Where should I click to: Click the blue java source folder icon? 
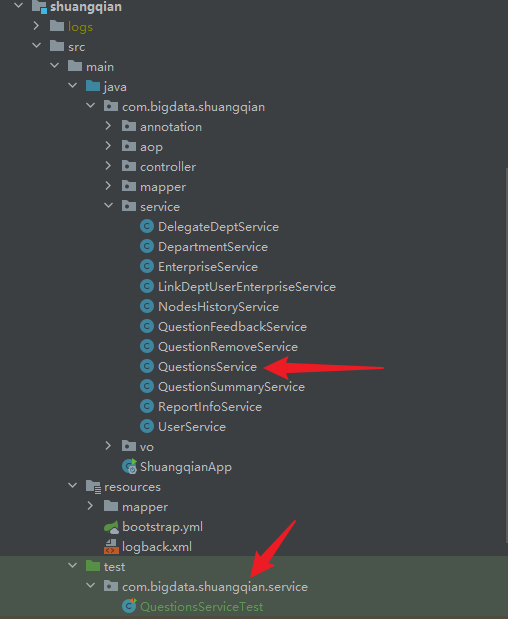[93, 86]
